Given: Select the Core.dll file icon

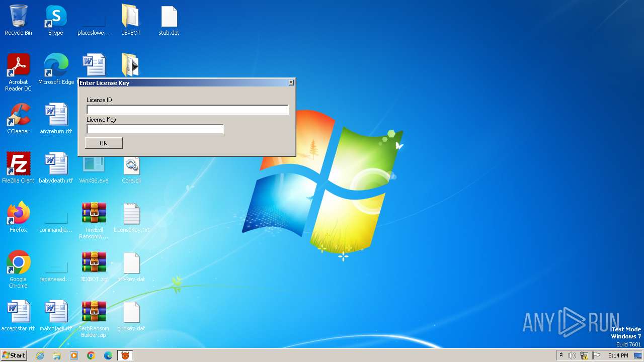Looking at the screenshot, I should click(x=131, y=170).
